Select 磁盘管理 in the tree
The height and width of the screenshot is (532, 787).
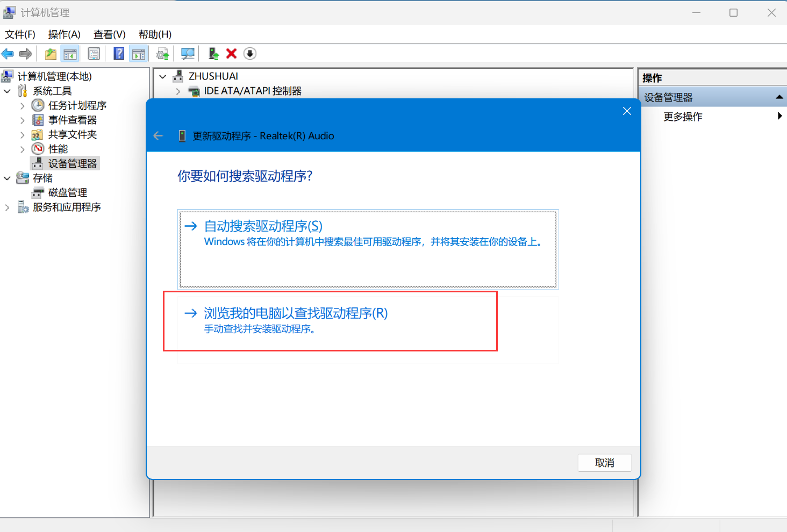(x=68, y=192)
